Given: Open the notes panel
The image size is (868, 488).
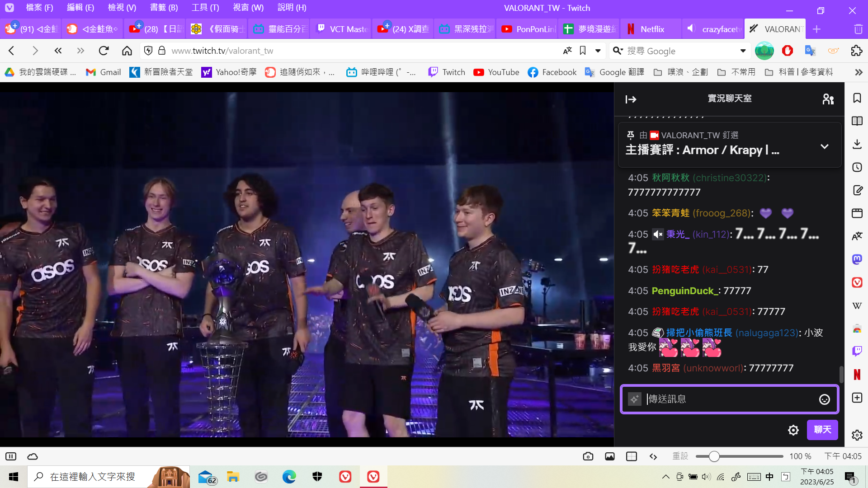Looking at the screenshot, I should [857, 190].
